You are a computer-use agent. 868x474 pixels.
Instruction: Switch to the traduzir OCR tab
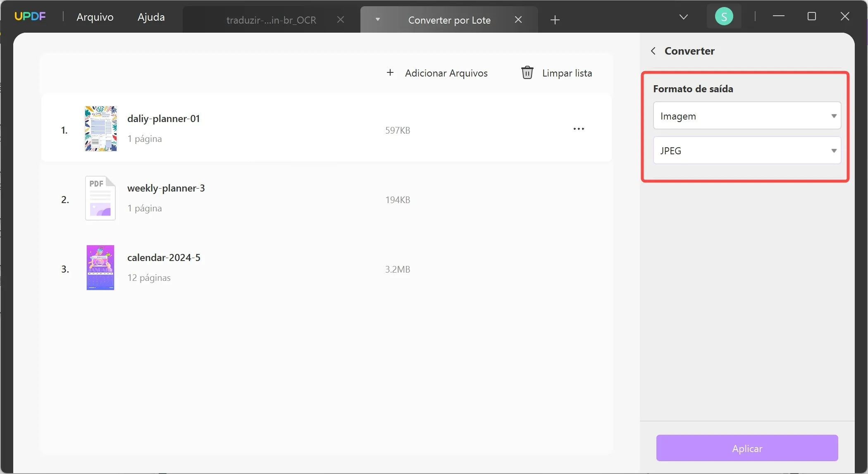pos(271,19)
